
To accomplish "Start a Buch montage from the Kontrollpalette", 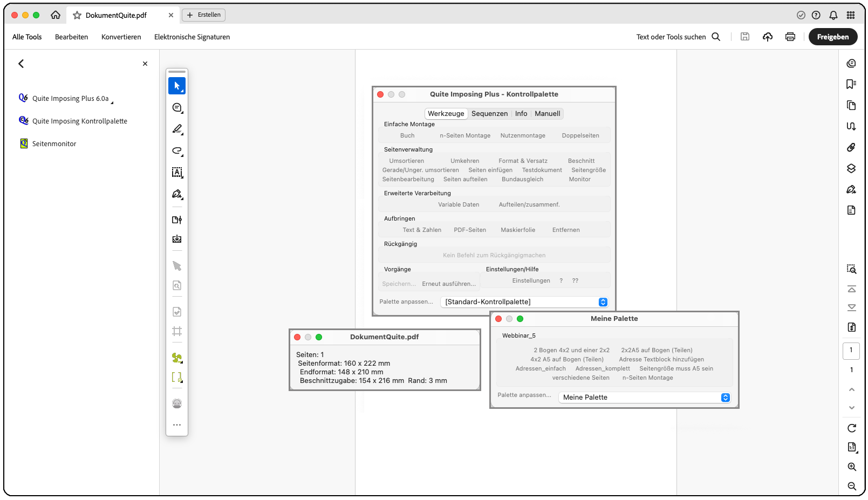I will (x=408, y=135).
